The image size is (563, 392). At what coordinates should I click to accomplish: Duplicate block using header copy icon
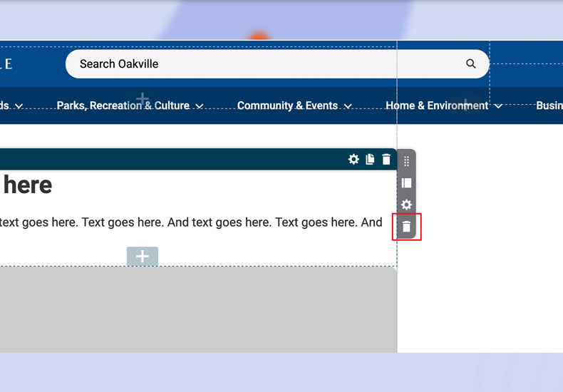click(370, 159)
